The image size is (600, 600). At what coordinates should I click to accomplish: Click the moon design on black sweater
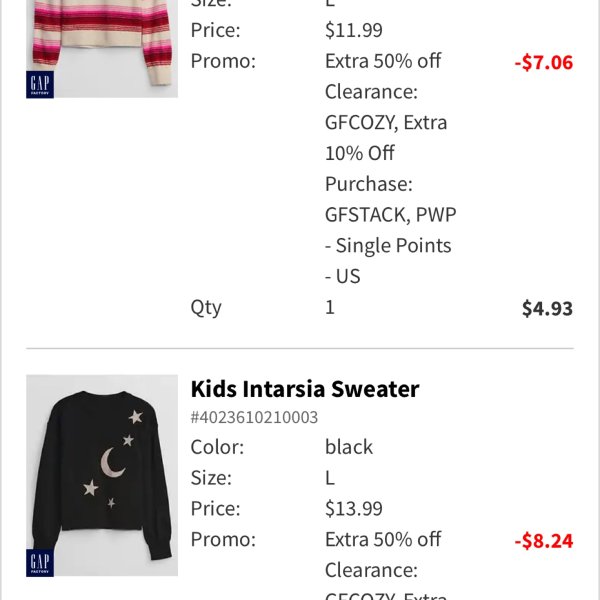point(111,463)
